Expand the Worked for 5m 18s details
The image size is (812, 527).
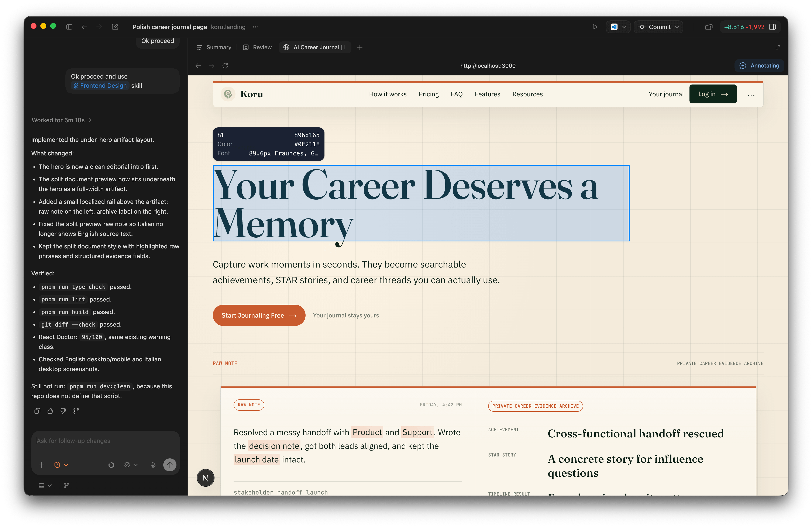click(61, 120)
